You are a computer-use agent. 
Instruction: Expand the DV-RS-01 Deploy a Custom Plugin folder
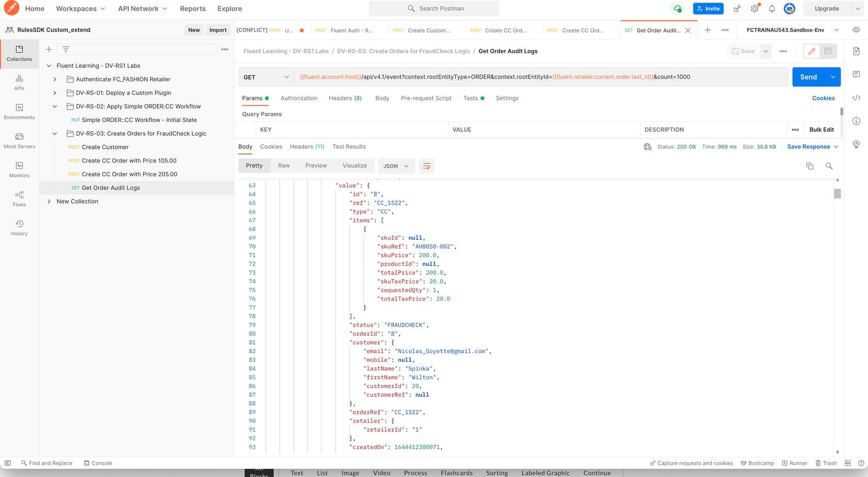point(55,93)
